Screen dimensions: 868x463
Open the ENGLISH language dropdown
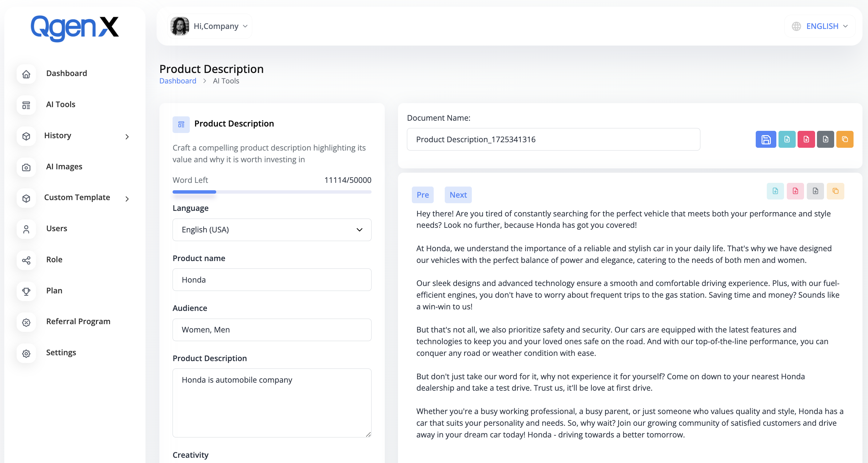click(x=820, y=26)
